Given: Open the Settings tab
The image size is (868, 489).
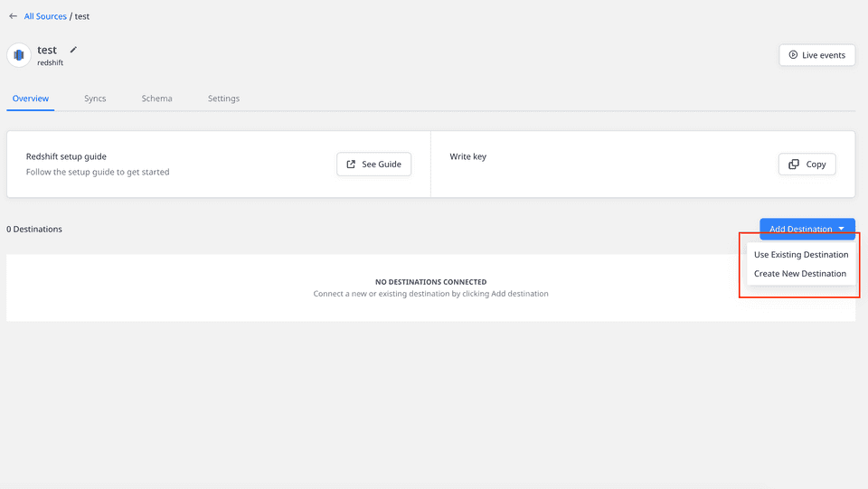Looking at the screenshot, I should click(223, 99).
